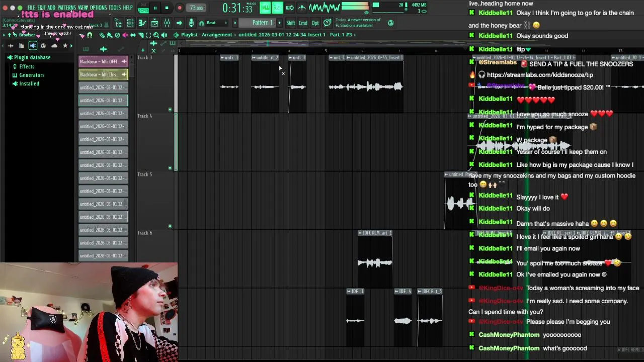Open the EDIT menu

(41, 8)
